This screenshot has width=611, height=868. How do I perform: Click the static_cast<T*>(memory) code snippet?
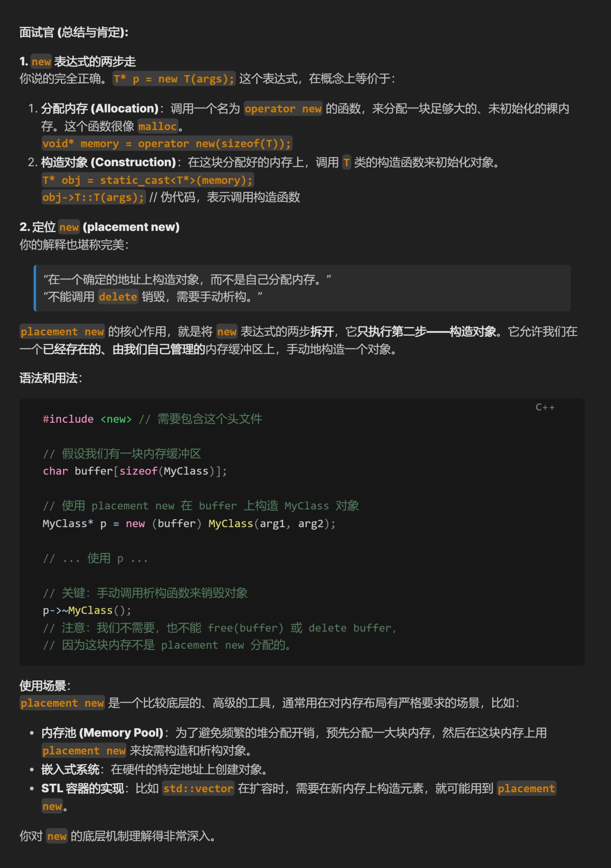tap(147, 180)
